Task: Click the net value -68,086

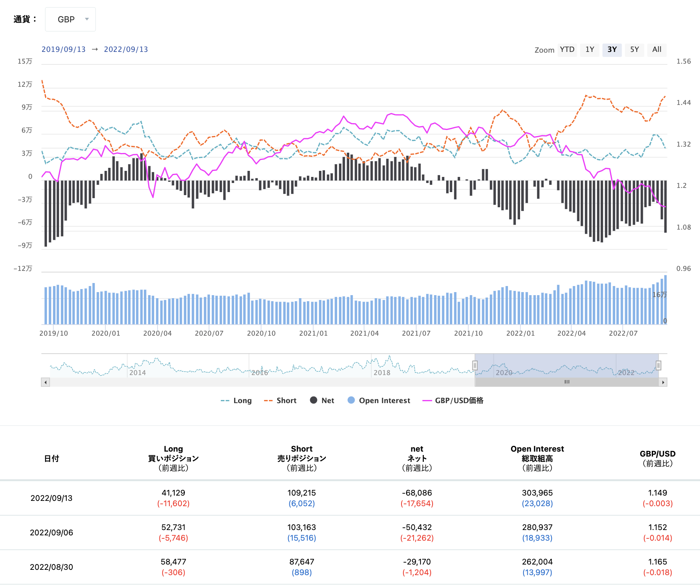Action: [x=417, y=493]
